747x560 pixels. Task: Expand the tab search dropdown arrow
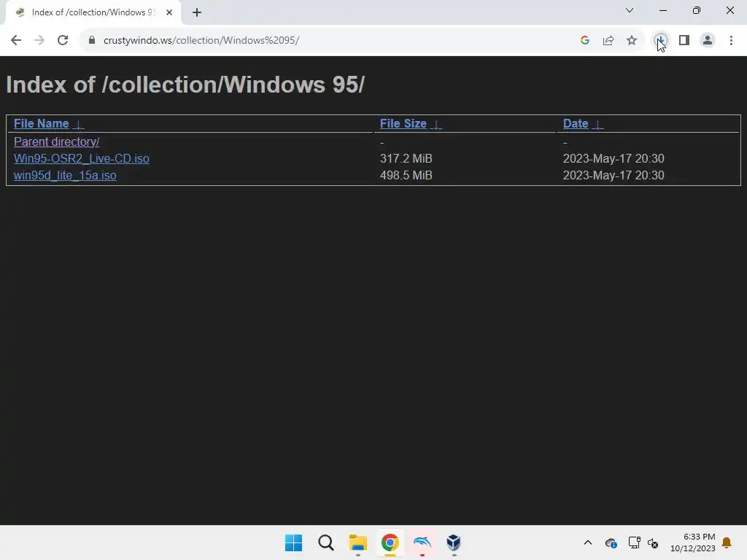pos(630,10)
